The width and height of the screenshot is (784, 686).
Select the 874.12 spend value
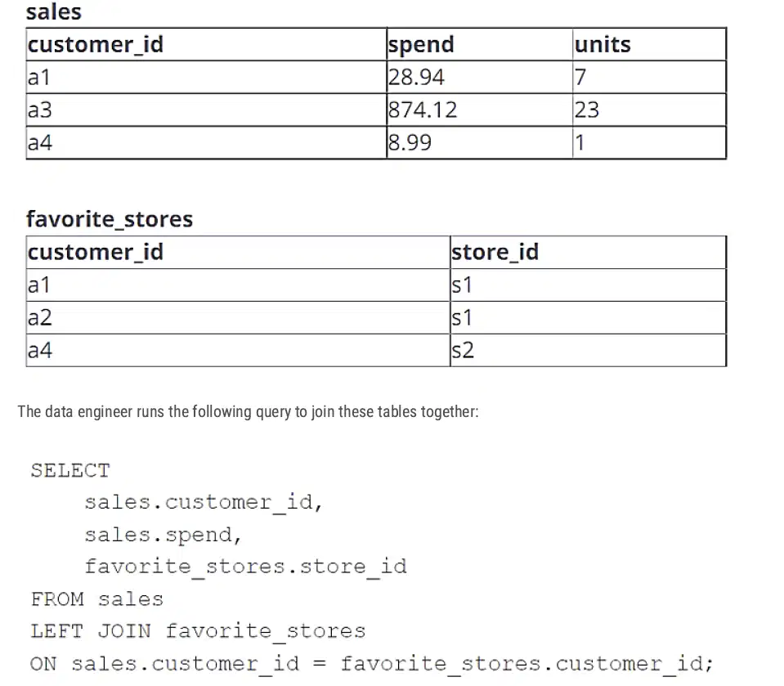click(x=480, y=110)
